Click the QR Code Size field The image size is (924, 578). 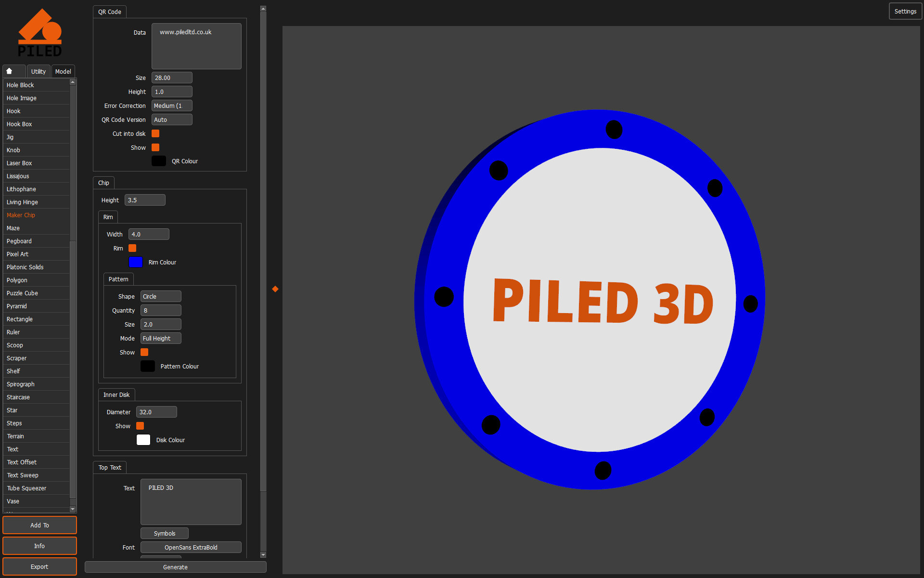172,78
